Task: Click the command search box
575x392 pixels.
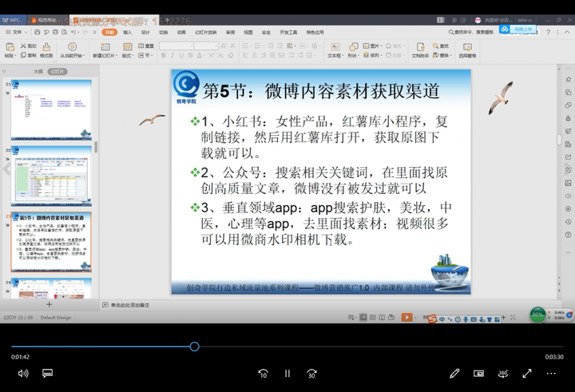Action: [x=471, y=32]
